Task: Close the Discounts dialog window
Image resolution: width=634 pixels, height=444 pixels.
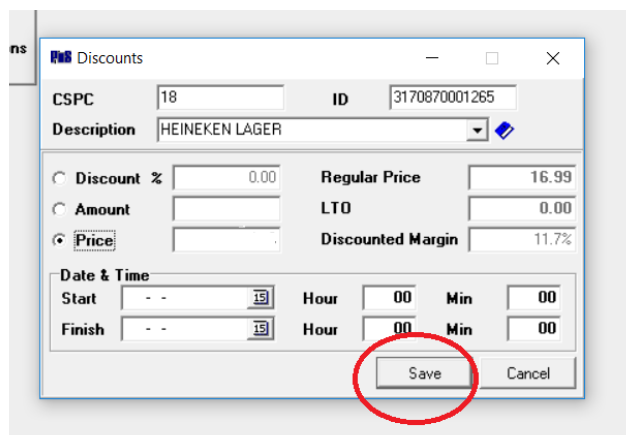Action: pos(553,58)
